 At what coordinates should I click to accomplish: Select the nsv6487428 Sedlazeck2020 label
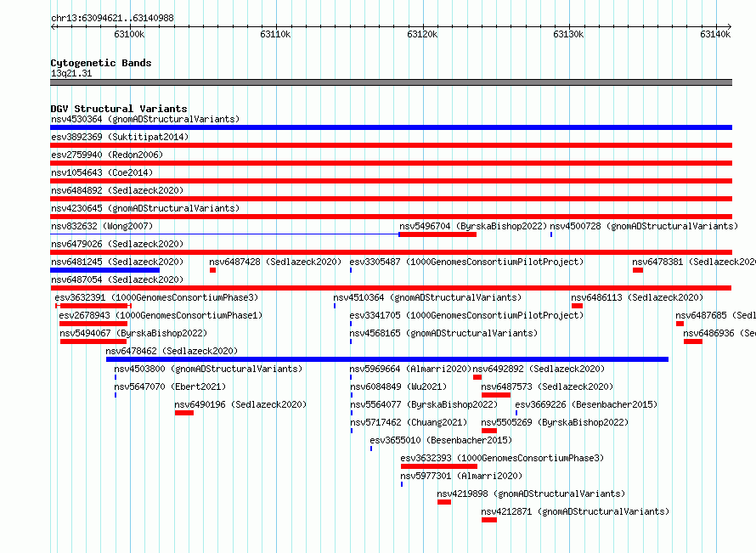click(275, 262)
